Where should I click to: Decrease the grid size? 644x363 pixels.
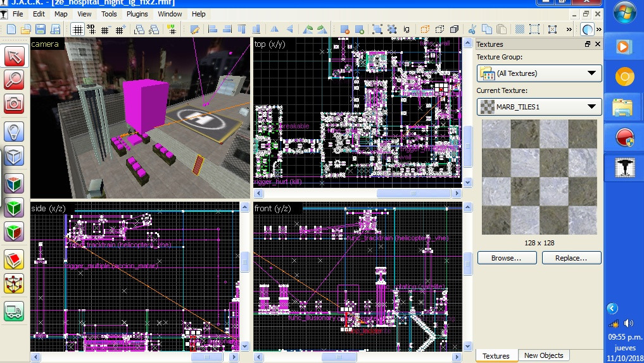pyautogui.click(x=105, y=30)
